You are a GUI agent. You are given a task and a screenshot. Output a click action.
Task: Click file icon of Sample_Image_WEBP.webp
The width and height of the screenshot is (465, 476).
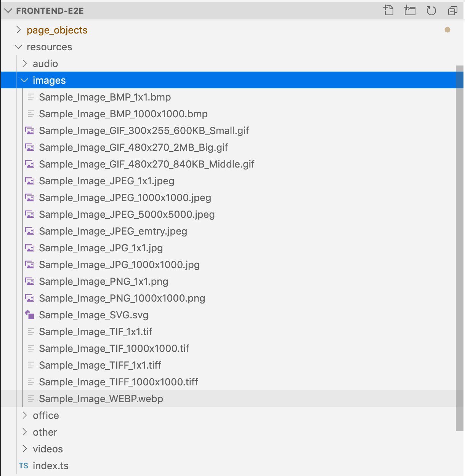pos(31,399)
